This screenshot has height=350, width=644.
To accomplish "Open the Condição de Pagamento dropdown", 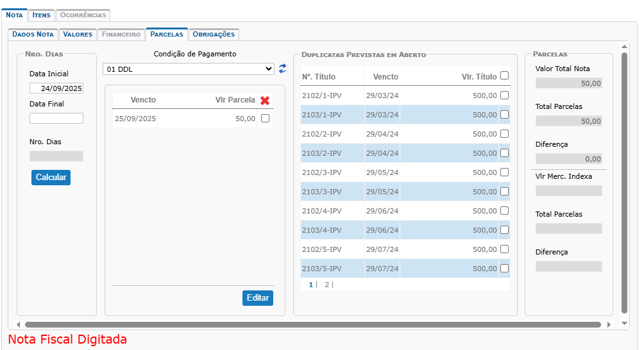I will (x=189, y=69).
